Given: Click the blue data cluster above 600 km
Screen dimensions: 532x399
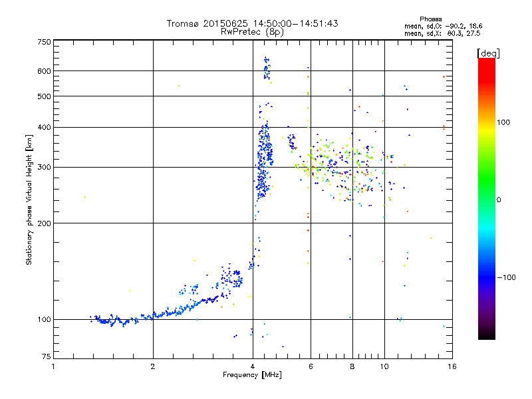Looking at the screenshot, I should (267, 68).
